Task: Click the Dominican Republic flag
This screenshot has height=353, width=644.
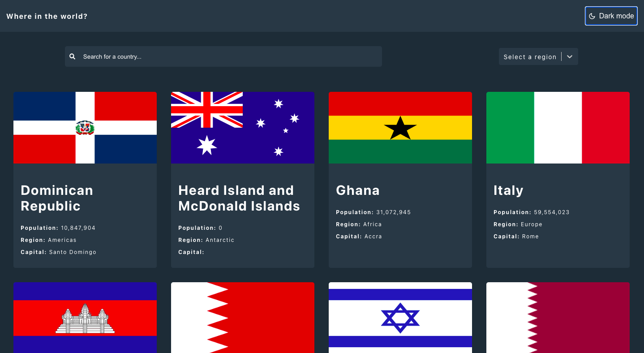Action: pos(85,128)
